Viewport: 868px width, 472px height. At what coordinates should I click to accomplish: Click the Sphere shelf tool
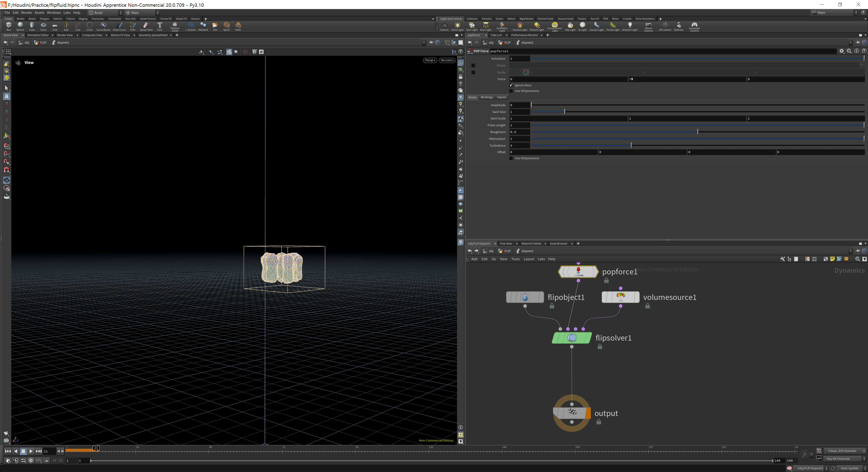20,26
